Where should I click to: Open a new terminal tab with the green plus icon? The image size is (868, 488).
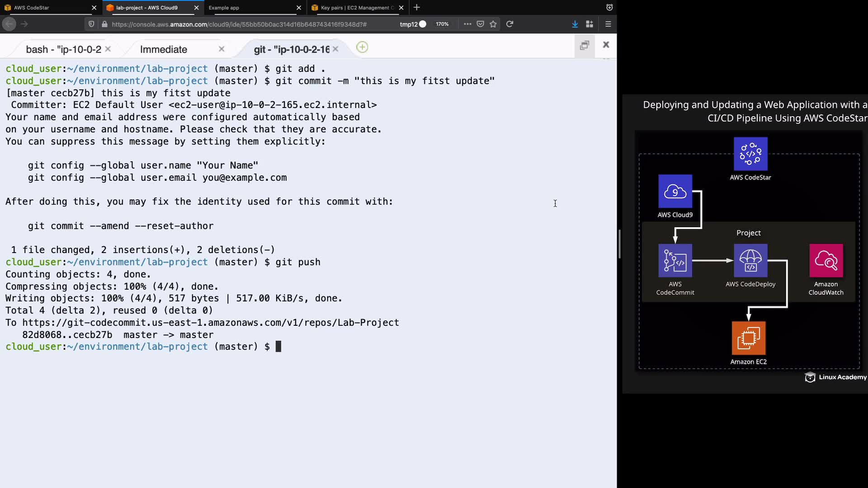[x=362, y=47]
